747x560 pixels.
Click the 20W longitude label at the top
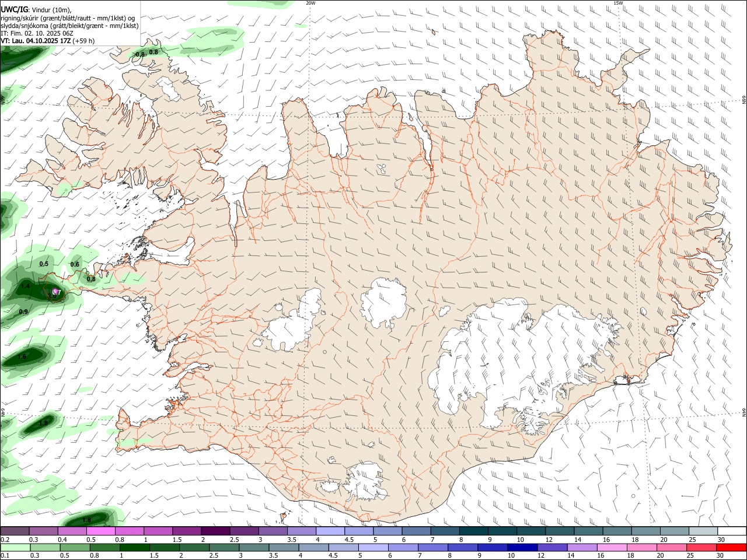pyautogui.click(x=310, y=3)
